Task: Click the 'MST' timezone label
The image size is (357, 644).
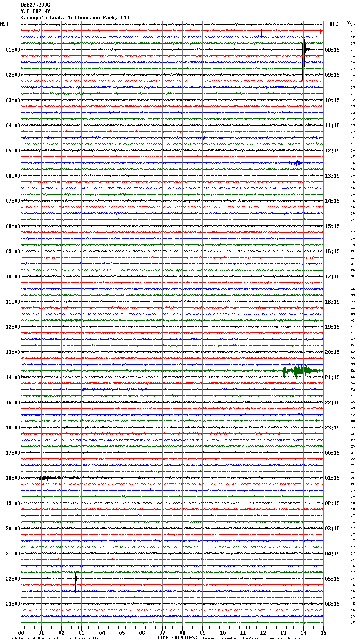Action: point(4,24)
